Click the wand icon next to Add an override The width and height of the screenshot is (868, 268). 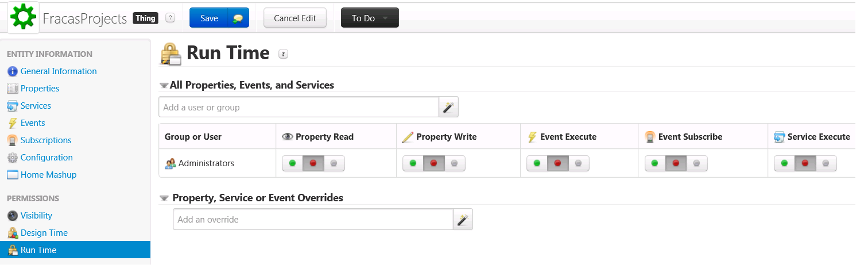(463, 219)
